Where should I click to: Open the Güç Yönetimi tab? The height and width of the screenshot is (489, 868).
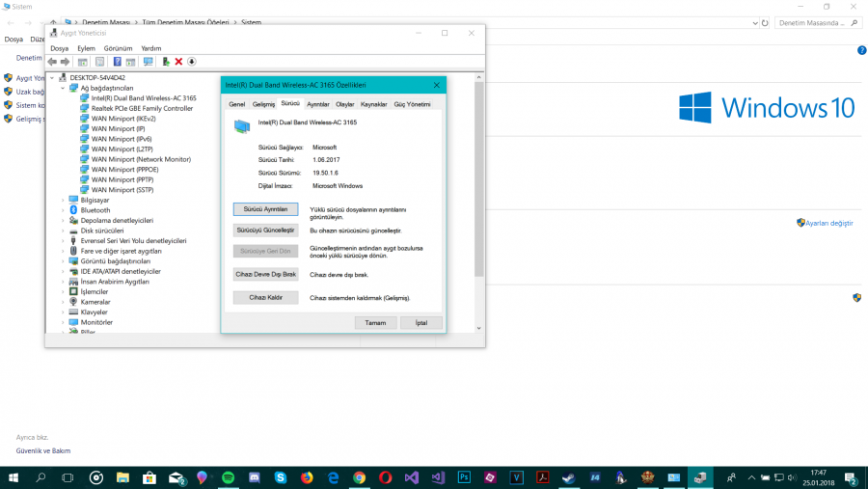[x=412, y=104]
